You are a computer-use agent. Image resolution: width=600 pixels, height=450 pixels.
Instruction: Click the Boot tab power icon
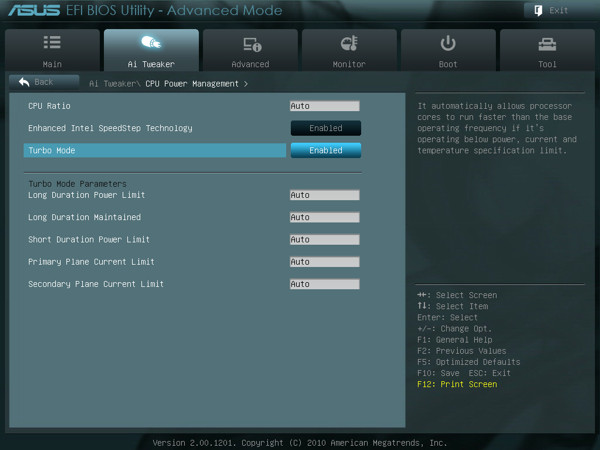tap(448, 44)
